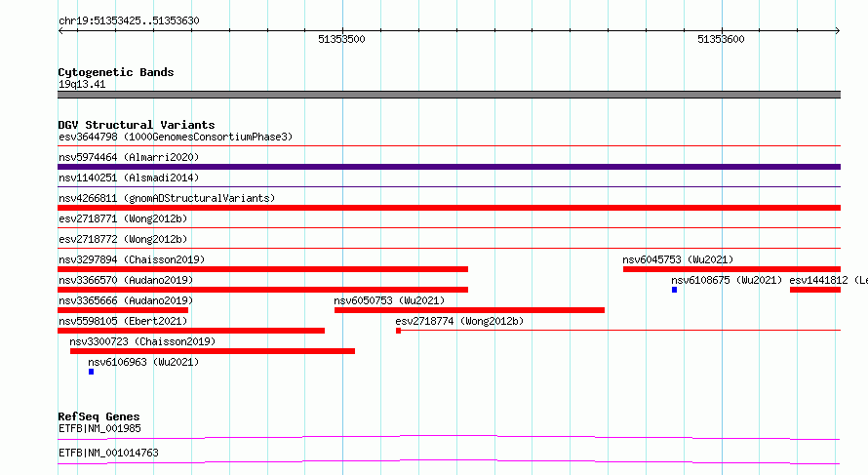Open the nsv3366570 (Audano2019) label
The width and height of the screenshot is (868, 475).
[x=126, y=280]
